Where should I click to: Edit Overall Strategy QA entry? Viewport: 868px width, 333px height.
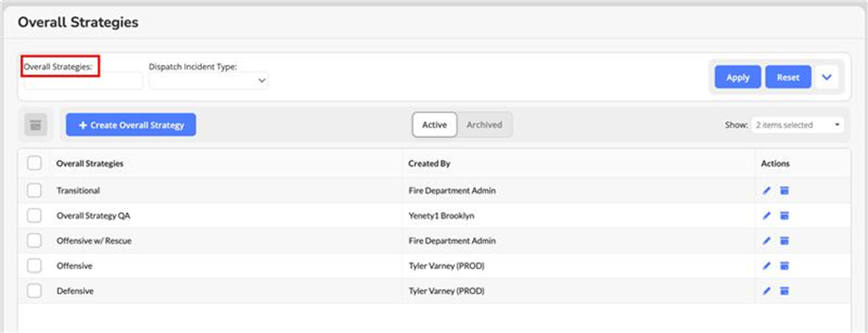pyautogui.click(x=767, y=216)
